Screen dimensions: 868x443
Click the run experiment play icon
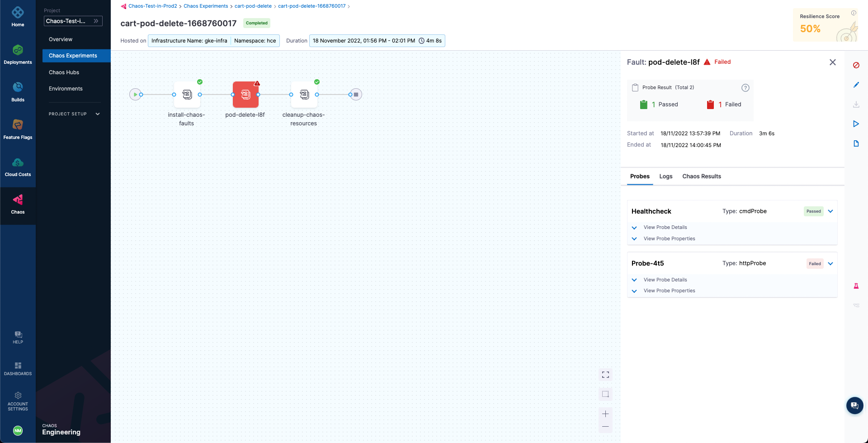[x=856, y=124]
